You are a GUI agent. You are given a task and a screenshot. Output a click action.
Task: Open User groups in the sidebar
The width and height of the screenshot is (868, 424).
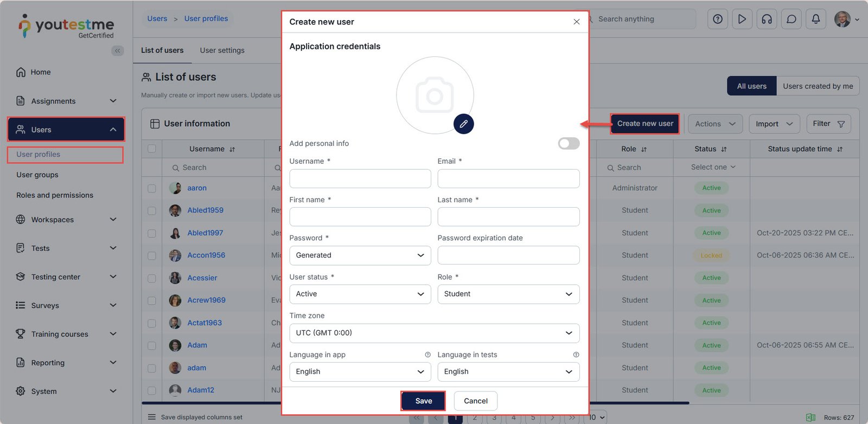37,175
